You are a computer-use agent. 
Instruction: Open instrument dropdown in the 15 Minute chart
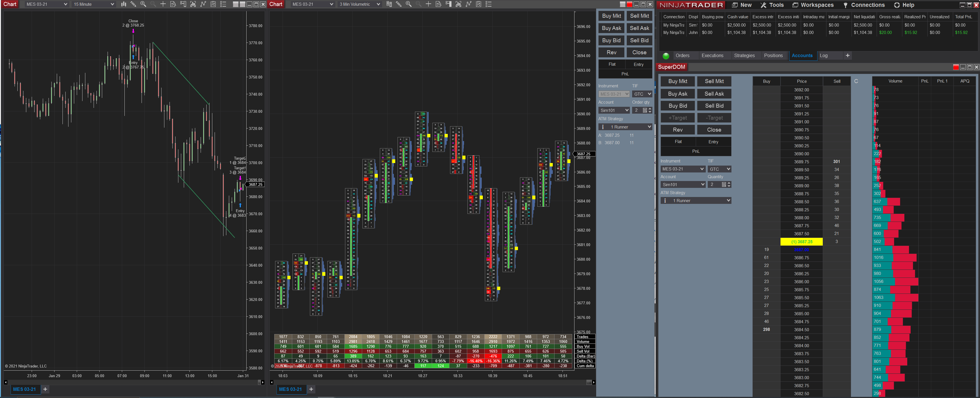click(47, 4)
